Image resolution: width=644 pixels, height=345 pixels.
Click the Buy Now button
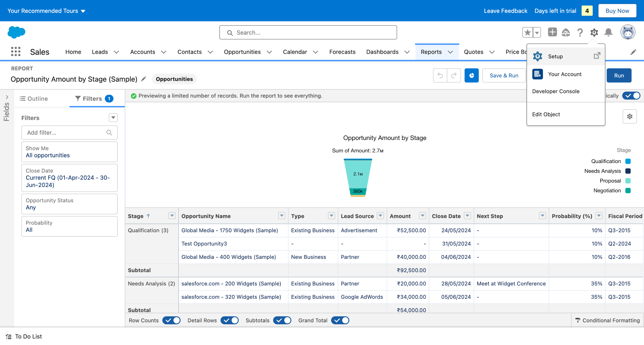(x=617, y=11)
